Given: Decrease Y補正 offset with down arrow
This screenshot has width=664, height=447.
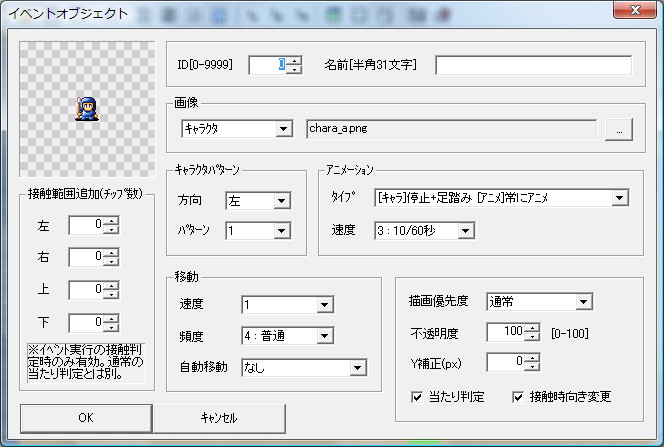Looking at the screenshot, I should pyautogui.click(x=533, y=367).
